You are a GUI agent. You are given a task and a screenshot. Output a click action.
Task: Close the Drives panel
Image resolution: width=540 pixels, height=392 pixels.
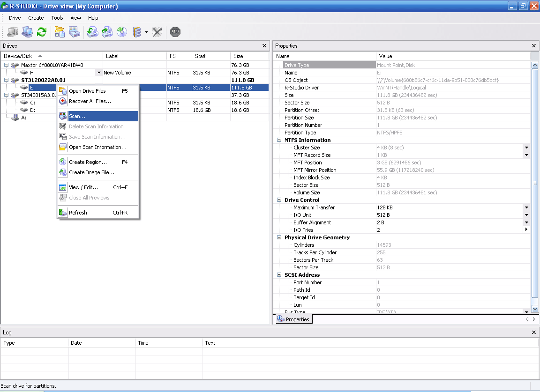pos(264,46)
